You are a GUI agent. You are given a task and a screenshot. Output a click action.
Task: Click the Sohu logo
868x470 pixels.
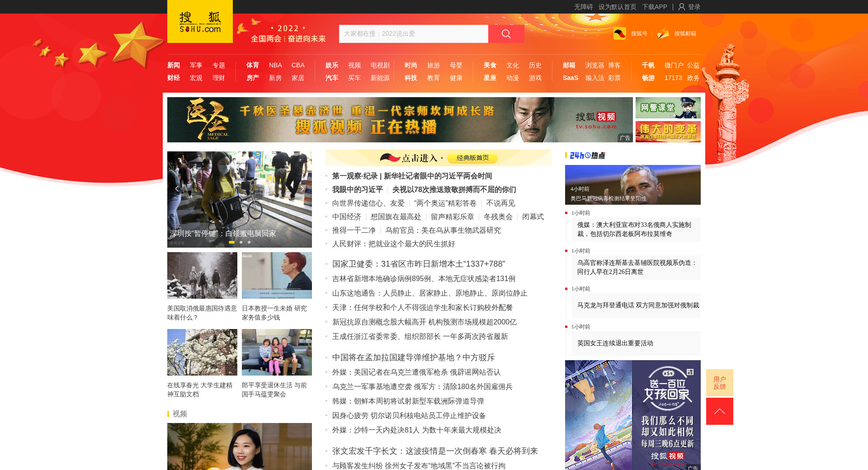click(200, 22)
